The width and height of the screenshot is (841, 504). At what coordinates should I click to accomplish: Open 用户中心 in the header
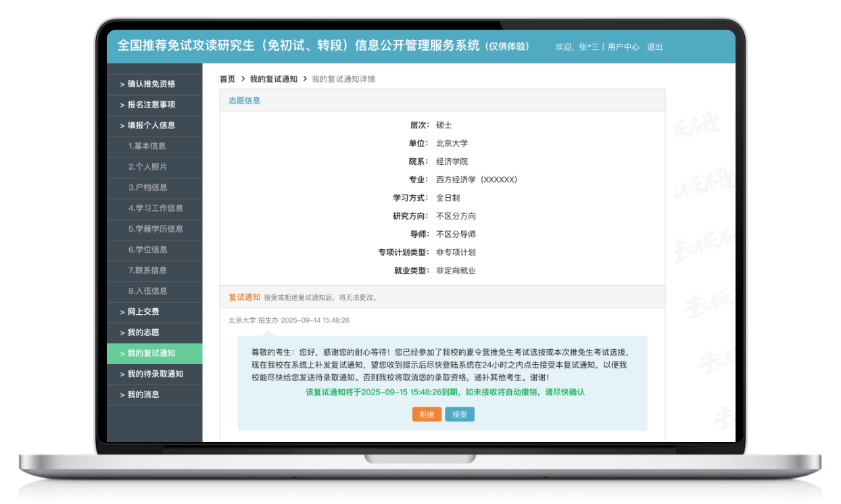[x=623, y=47]
